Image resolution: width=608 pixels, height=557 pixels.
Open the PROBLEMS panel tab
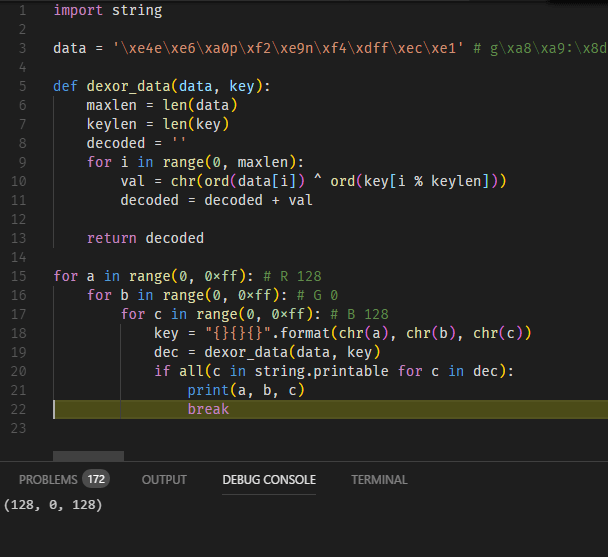48,480
